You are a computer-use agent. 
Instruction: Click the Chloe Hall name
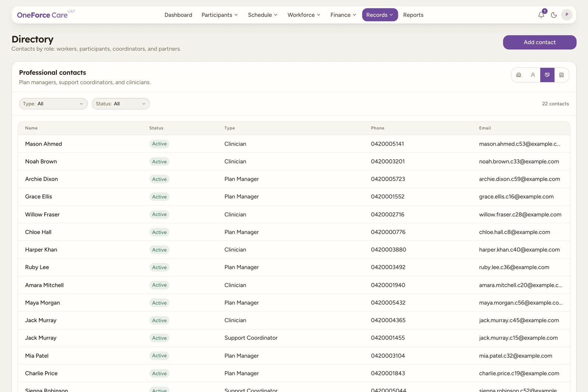38,232
